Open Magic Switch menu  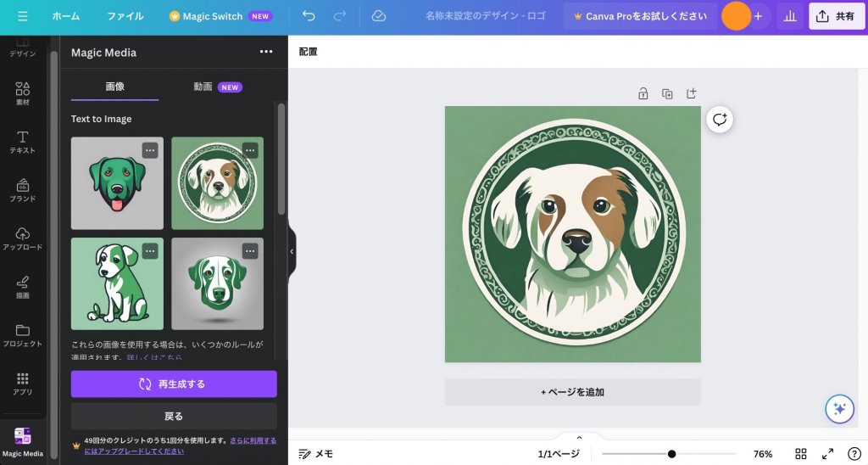click(x=221, y=17)
